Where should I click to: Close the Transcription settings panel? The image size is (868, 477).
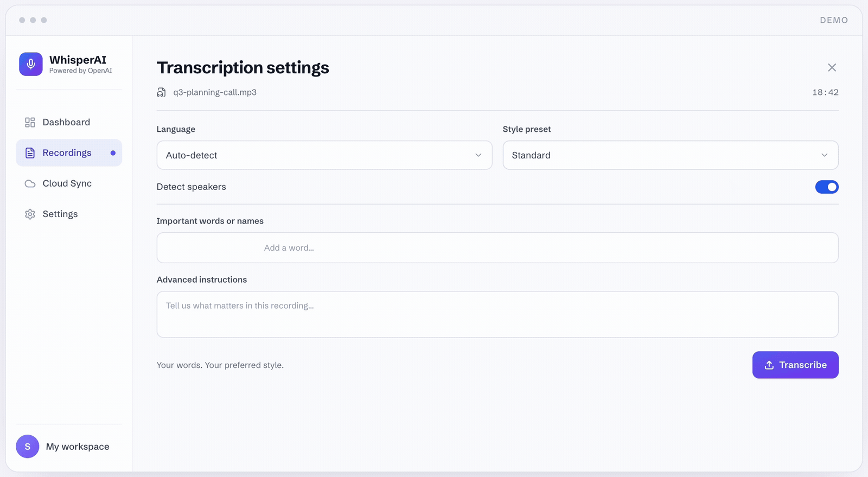pyautogui.click(x=832, y=67)
